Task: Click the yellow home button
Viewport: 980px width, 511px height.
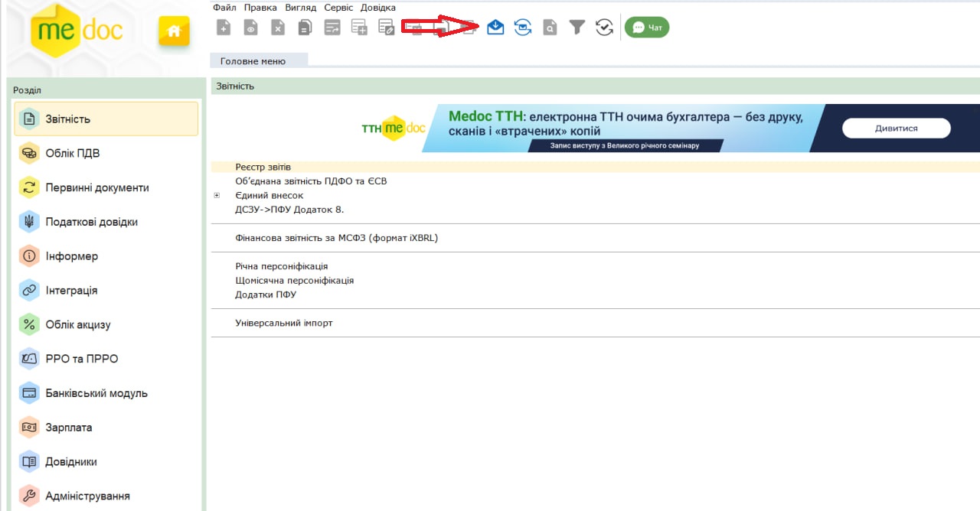Action: (x=174, y=31)
